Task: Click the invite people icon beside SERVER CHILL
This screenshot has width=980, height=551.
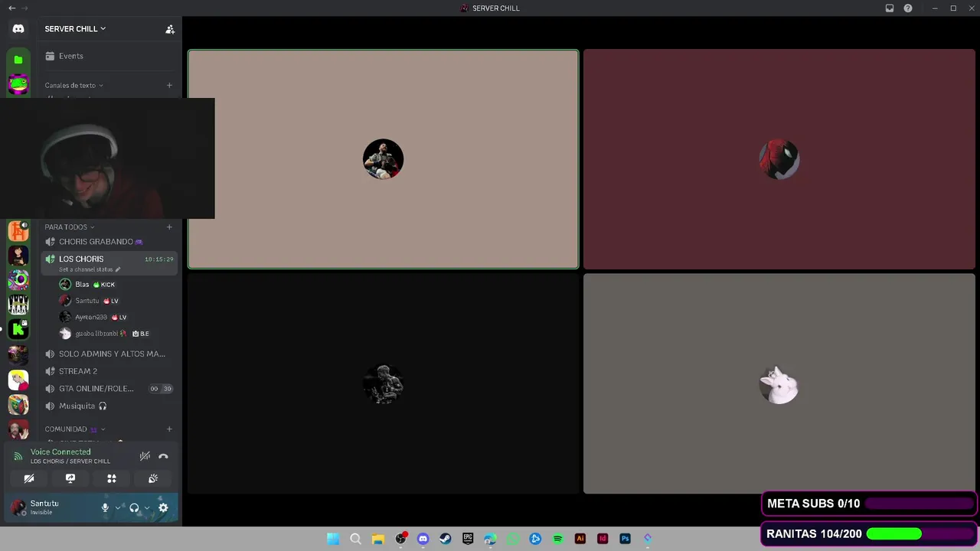Action: click(x=170, y=29)
